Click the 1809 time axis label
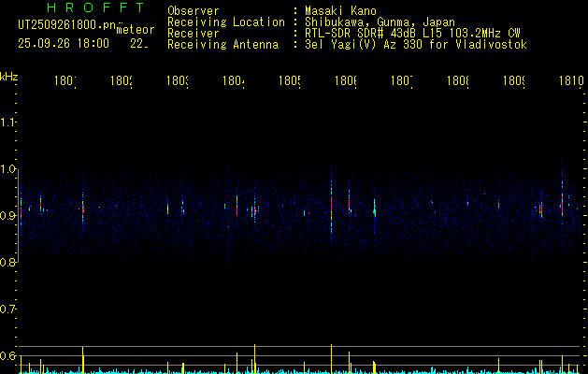This screenshot has height=374, width=588. pyautogui.click(x=514, y=81)
